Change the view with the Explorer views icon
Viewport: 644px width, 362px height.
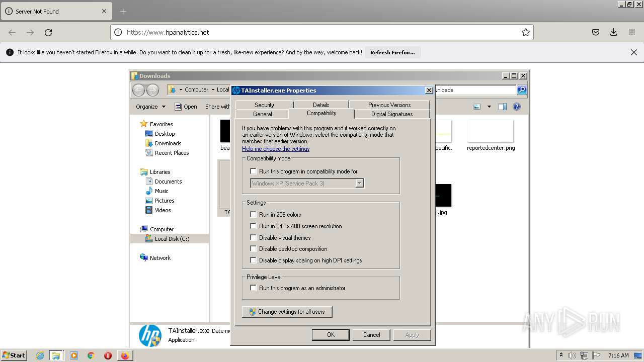(x=477, y=107)
